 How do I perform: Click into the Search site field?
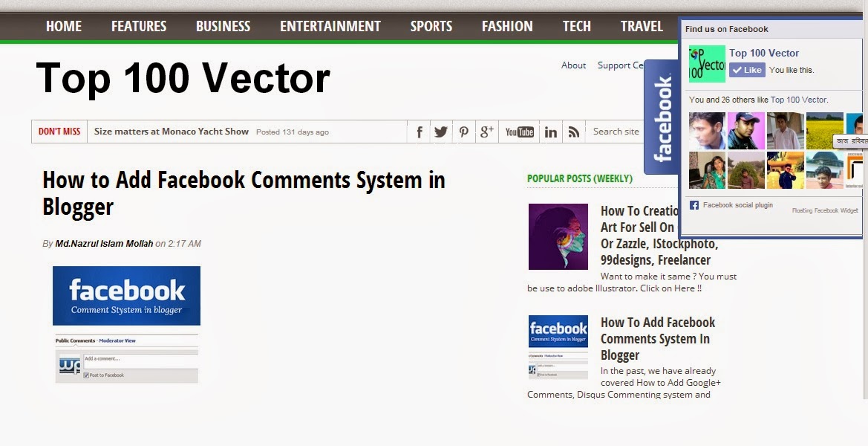pyautogui.click(x=616, y=132)
